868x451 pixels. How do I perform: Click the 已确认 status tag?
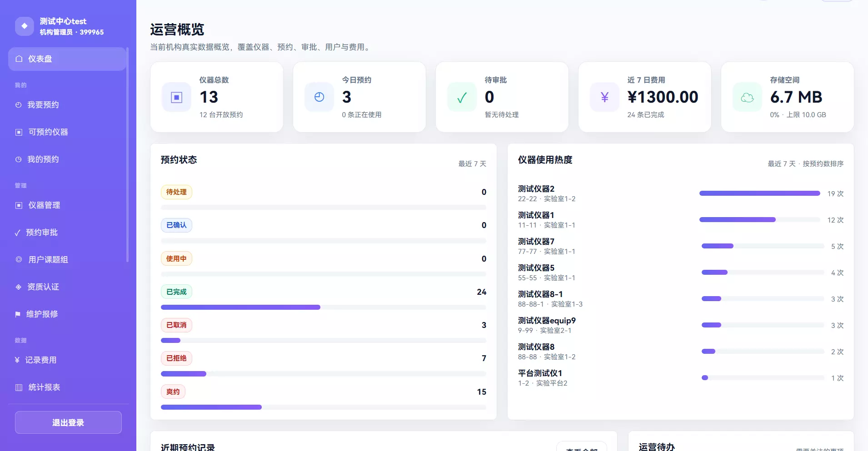click(176, 225)
